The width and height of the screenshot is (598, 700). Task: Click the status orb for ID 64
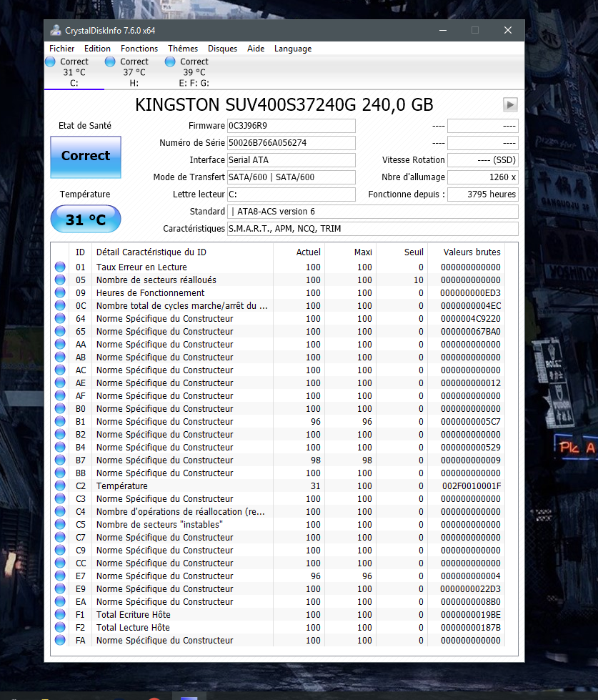click(x=60, y=318)
